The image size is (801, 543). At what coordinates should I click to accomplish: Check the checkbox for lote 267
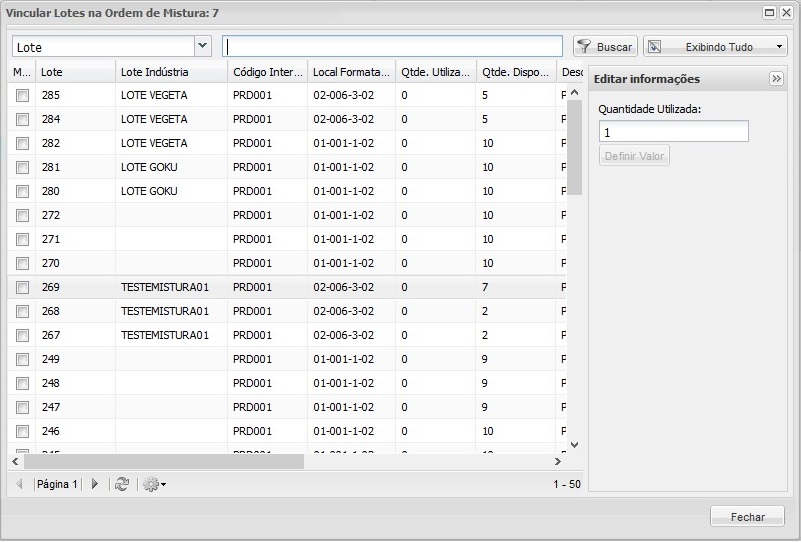22,335
